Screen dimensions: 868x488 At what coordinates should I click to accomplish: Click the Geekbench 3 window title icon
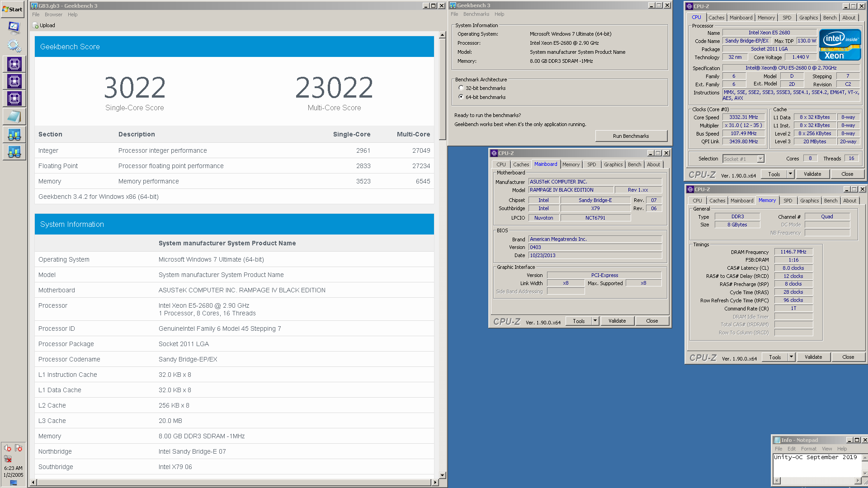(453, 5)
